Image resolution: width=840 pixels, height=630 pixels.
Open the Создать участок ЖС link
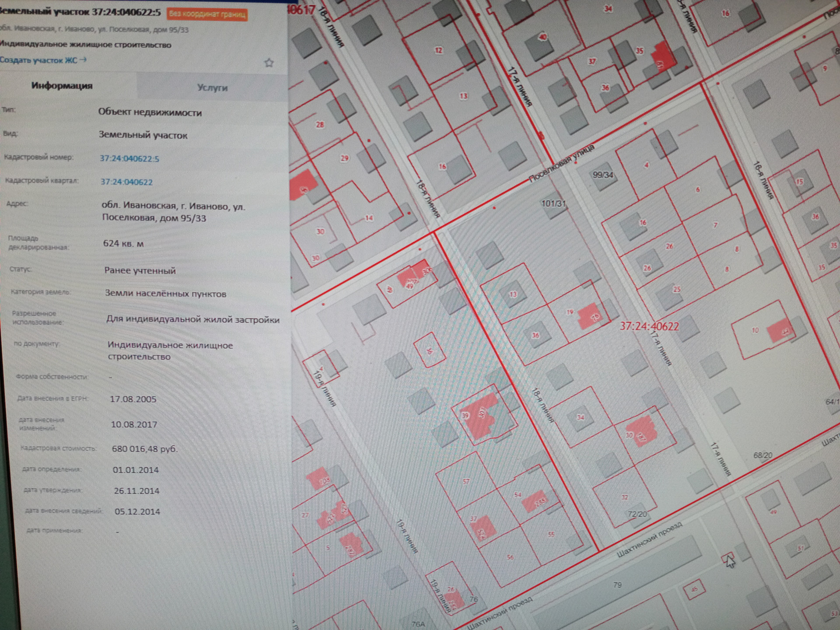(x=38, y=60)
